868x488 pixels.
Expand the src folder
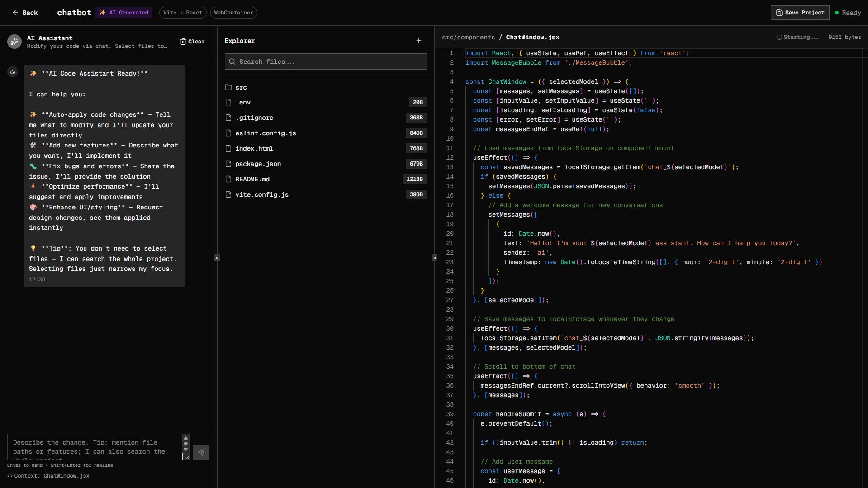[241, 87]
